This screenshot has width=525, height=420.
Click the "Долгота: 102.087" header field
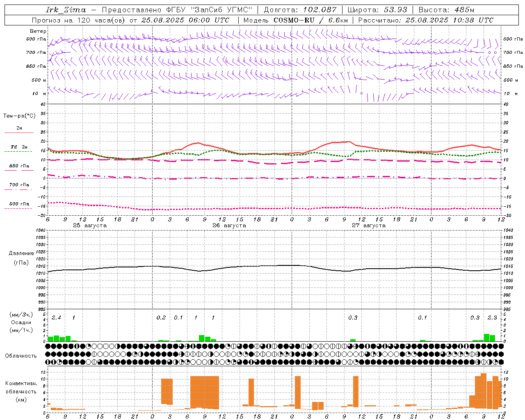coord(300,10)
